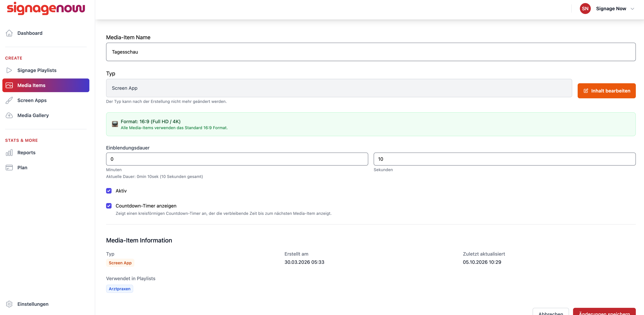Focus the Minuten duration field
This screenshot has width=644, height=315.
237,159
